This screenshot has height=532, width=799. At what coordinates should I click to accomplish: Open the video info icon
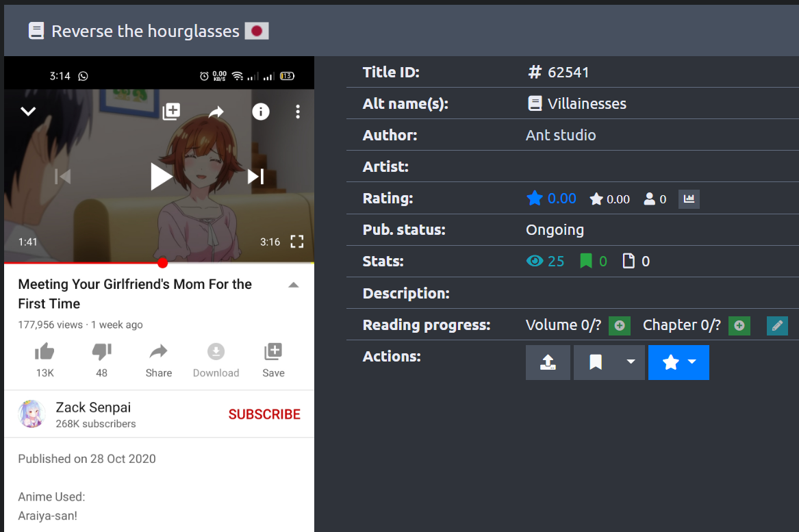click(261, 112)
